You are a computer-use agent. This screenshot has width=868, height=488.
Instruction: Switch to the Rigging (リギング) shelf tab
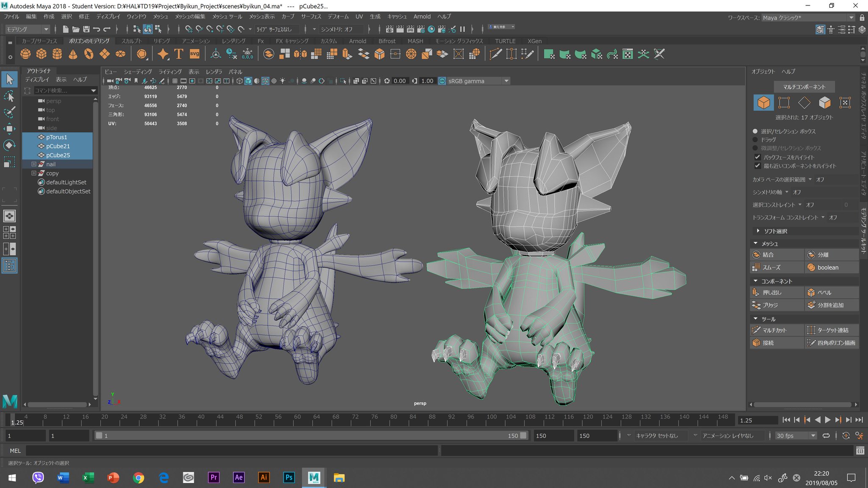(161, 41)
